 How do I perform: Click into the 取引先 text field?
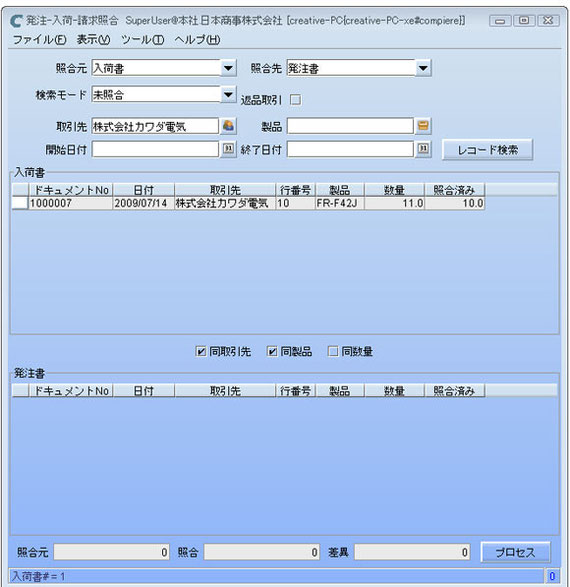[155, 126]
